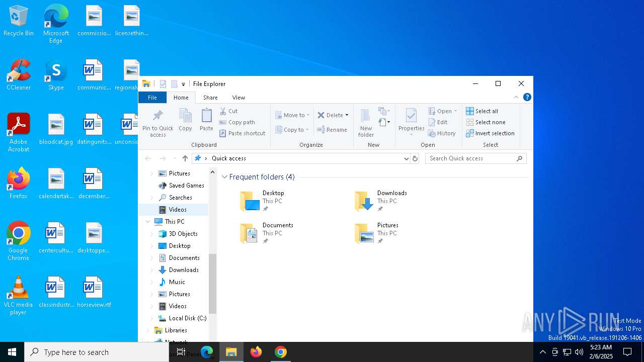
Task: Select Saved Games in navigation pane
Action: coord(186,186)
